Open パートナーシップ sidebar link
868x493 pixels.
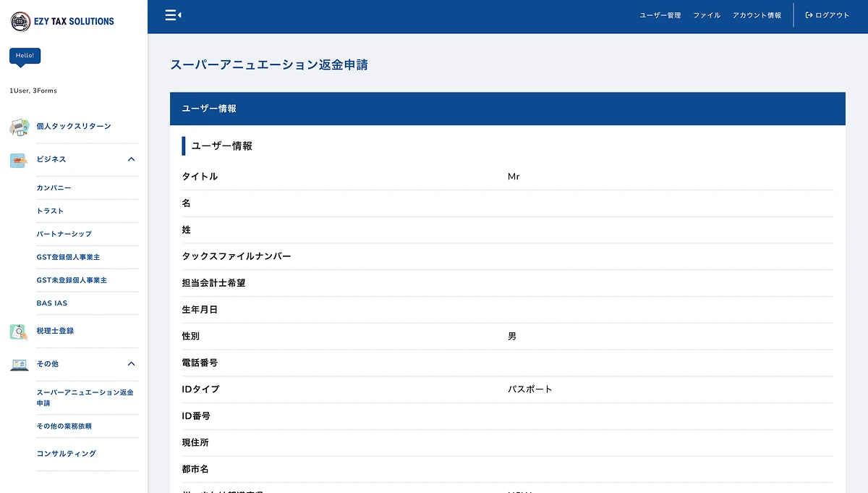tap(64, 235)
